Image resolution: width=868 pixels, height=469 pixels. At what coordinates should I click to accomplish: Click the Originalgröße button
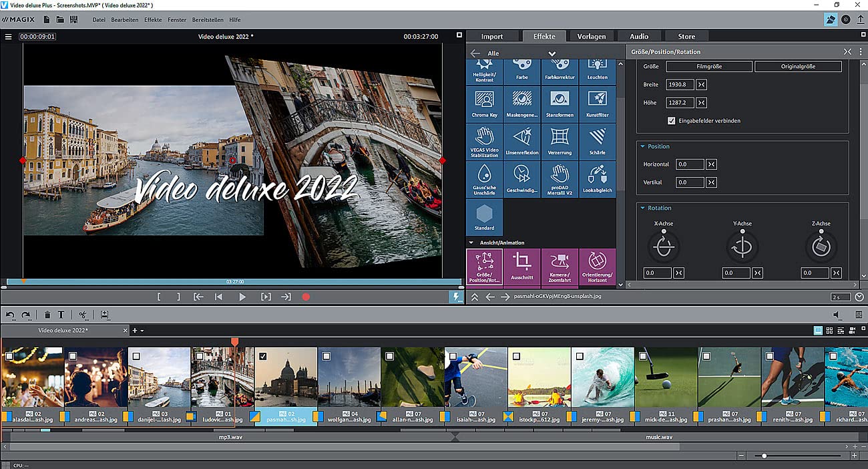click(798, 66)
